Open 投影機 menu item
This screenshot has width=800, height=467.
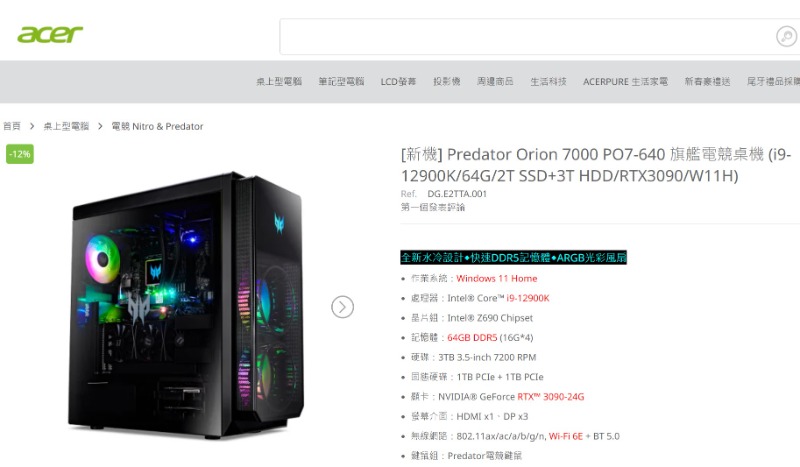(446, 82)
